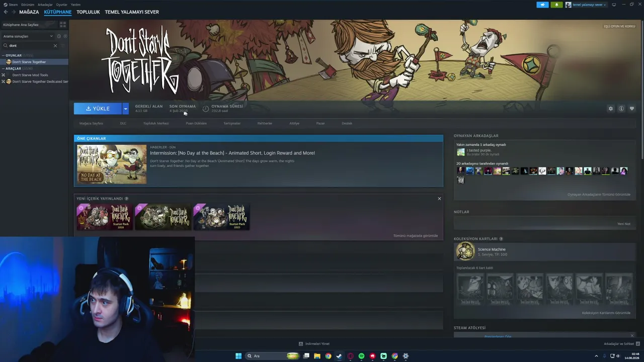Add a note with Yeni Not
The width and height of the screenshot is (644, 362).
coord(624,224)
